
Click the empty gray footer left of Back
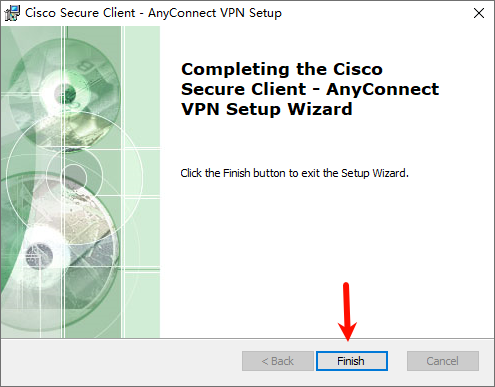(122, 362)
